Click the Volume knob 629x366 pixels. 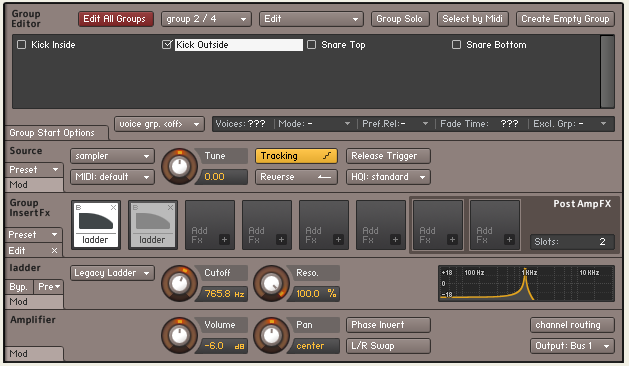179,336
